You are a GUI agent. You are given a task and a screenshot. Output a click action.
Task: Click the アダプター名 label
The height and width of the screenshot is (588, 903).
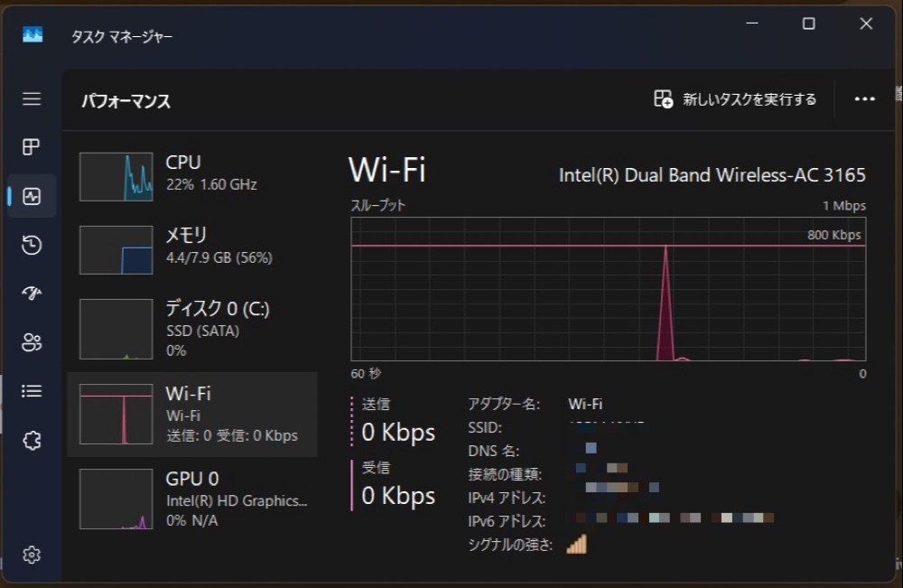pos(504,405)
